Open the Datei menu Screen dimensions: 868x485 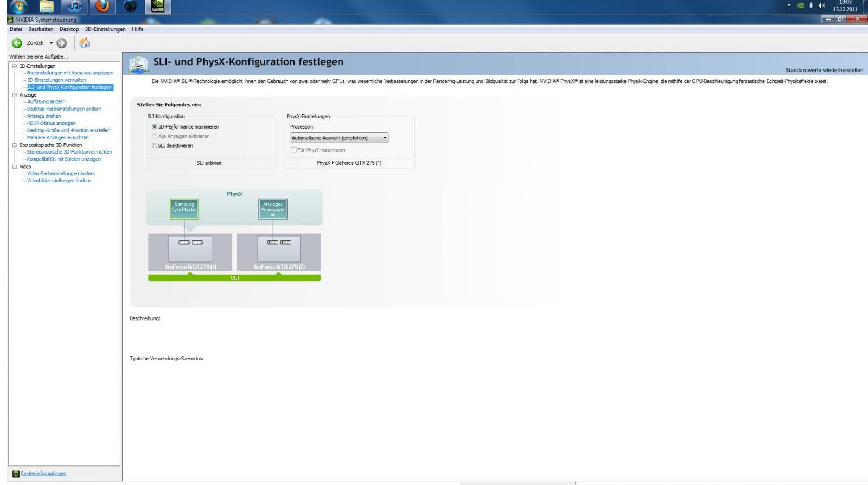16,29
